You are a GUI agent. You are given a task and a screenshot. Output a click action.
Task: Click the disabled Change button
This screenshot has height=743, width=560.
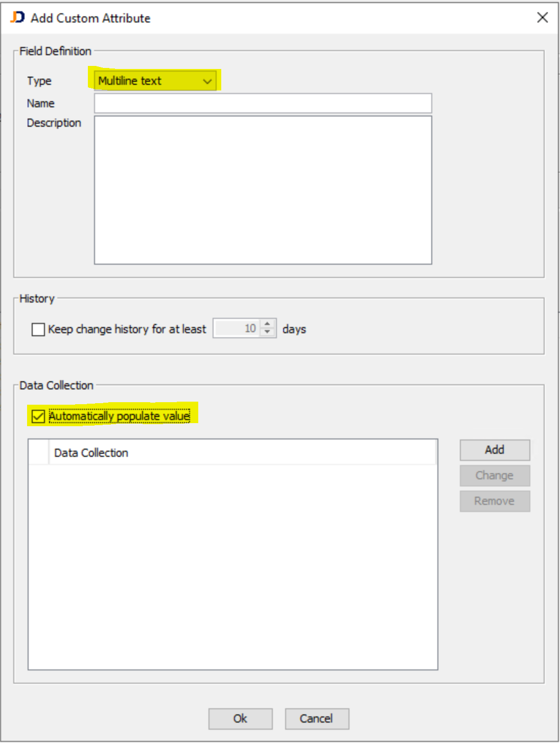click(494, 475)
